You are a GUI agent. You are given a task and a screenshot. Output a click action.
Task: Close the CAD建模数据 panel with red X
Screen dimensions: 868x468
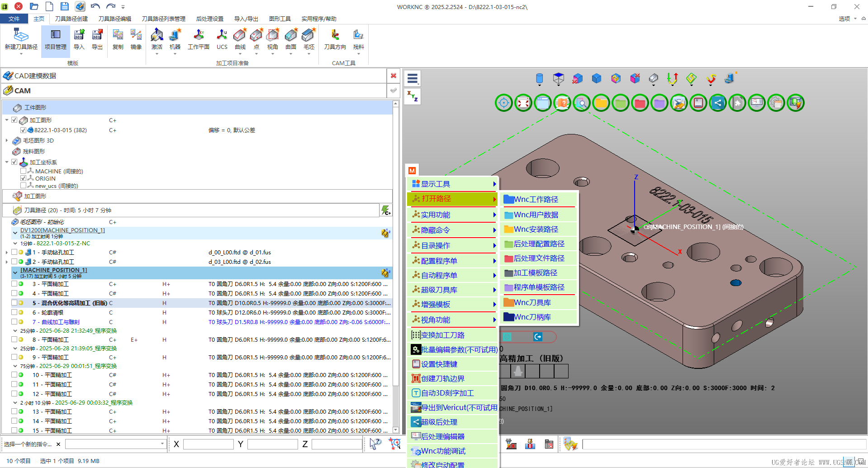(x=394, y=76)
